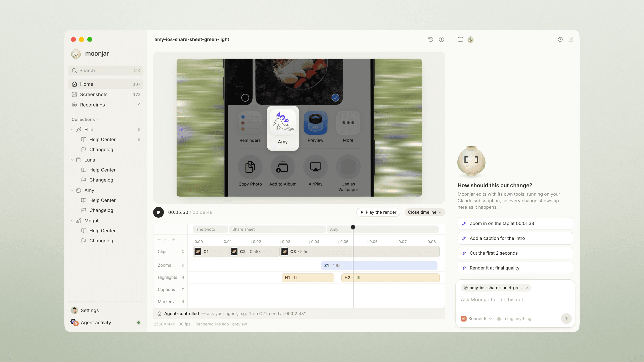Image resolution: width=644 pixels, height=362 pixels.
Task: Zoom in the timeline with the plus icon
Action: (174, 239)
